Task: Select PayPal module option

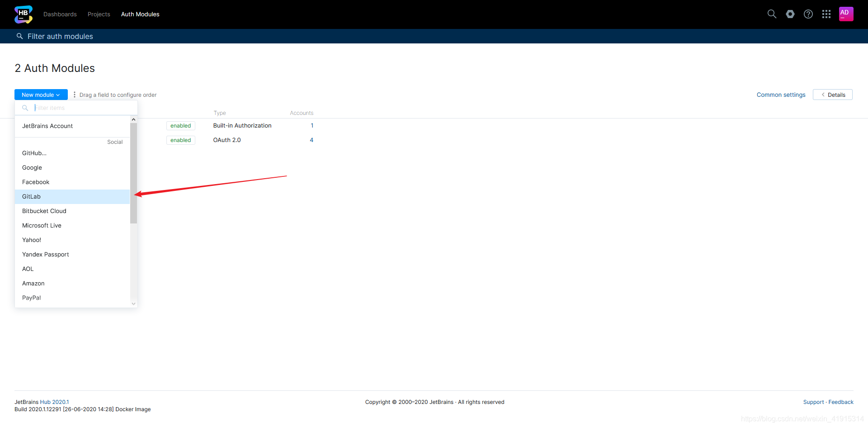Action: [x=72, y=298]
